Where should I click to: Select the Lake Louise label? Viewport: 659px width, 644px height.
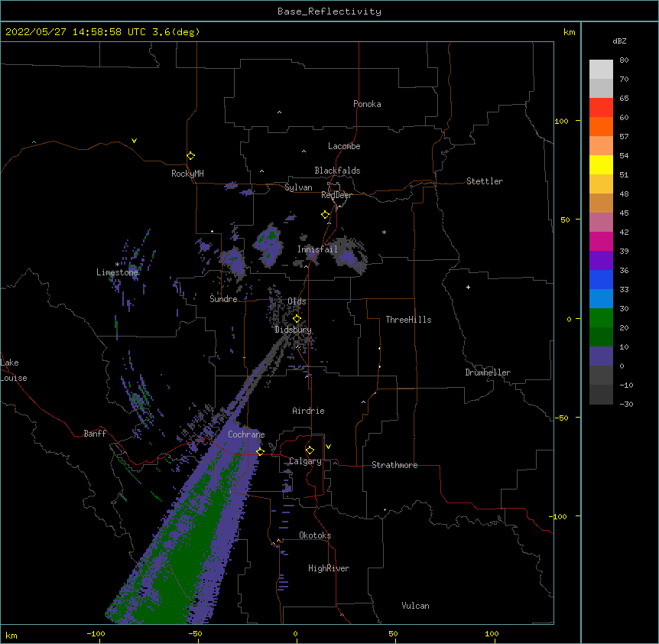(14, 370)
